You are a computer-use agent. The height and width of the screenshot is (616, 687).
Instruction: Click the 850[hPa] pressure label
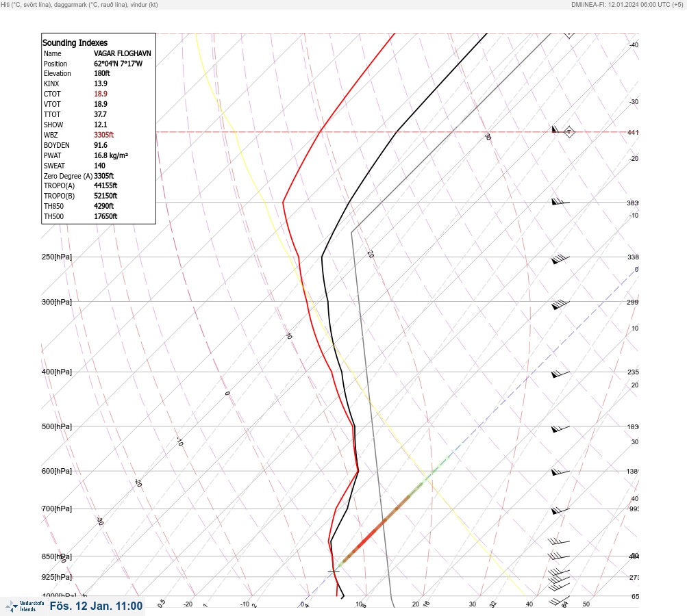pos(57,556)
